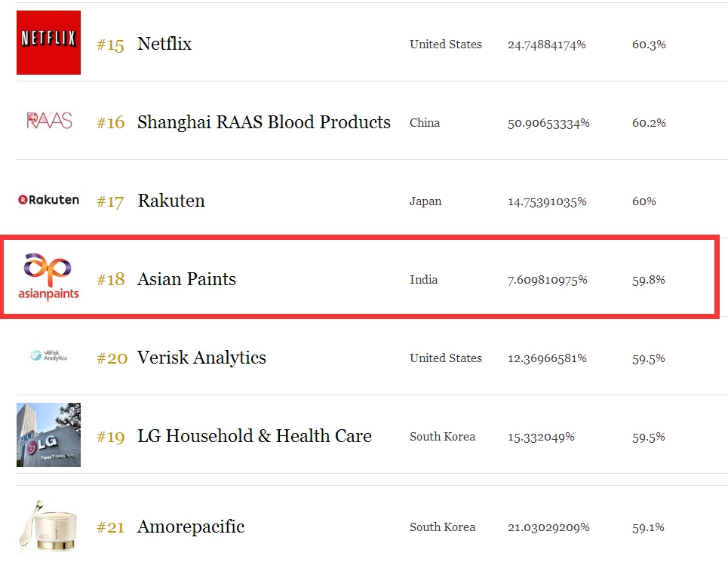Click Japan in the Rakuten row
The height and width of the screenshot is (562, 728).
[x=425, y=201]
